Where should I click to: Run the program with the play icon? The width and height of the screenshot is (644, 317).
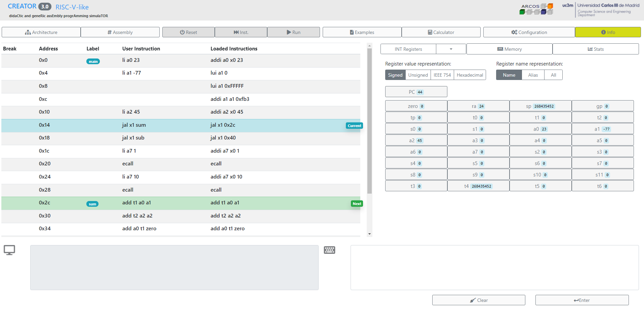click(293, 32)
